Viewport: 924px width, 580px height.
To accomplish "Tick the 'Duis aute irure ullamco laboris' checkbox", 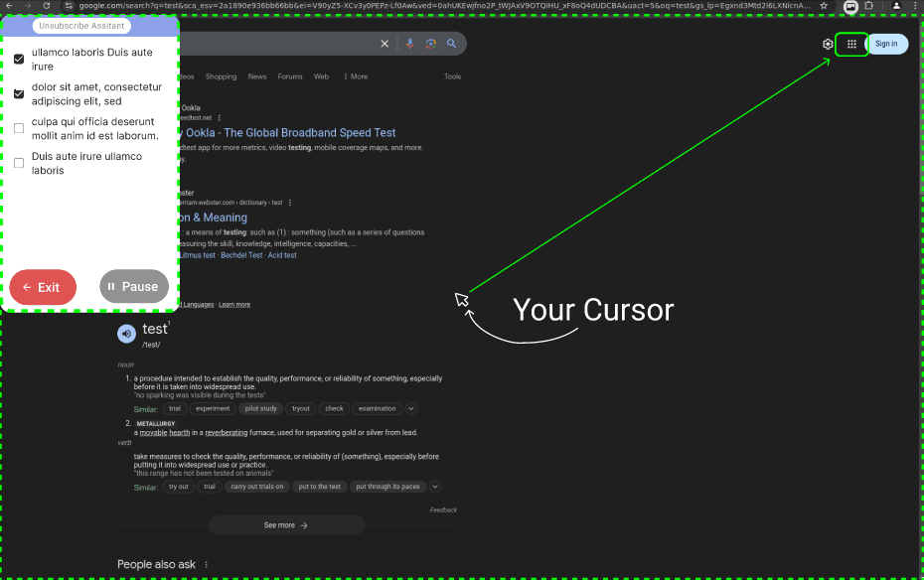I will [x=19, y=163].
